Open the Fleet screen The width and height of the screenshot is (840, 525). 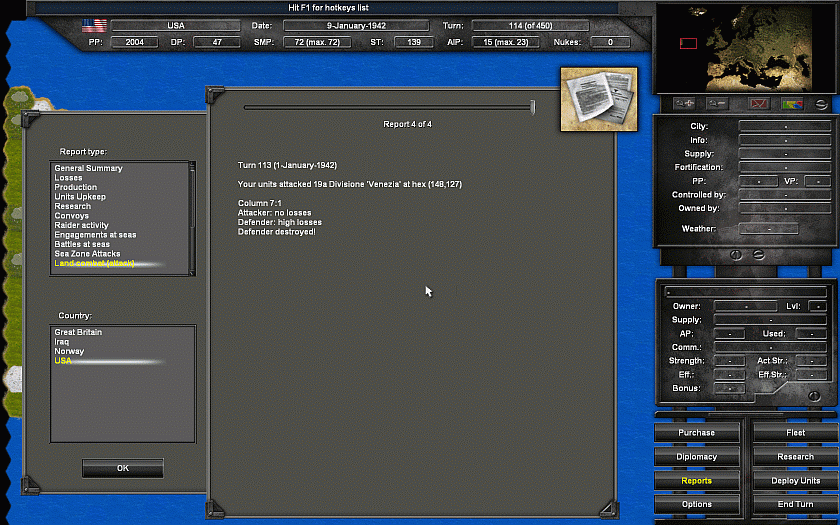click(x=796, y=433)
